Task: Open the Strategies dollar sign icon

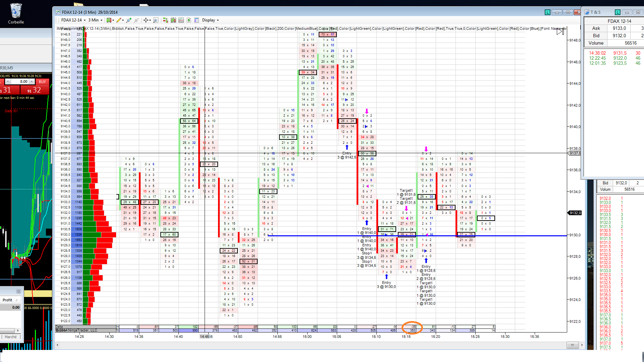Action: point(189,20)
